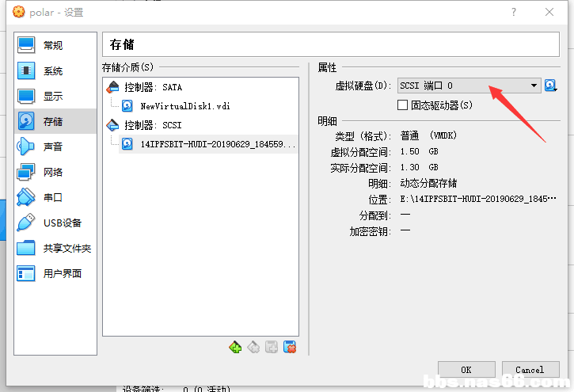Click the 串口 serial port icon
The height and width of the screenshot is (392, 574).
pos(25,197)
